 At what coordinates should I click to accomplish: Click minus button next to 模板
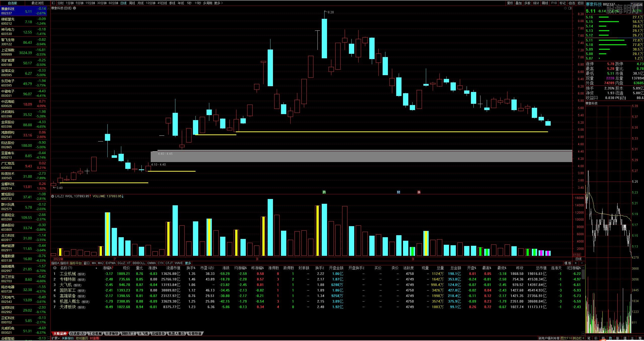pos(582,263)
